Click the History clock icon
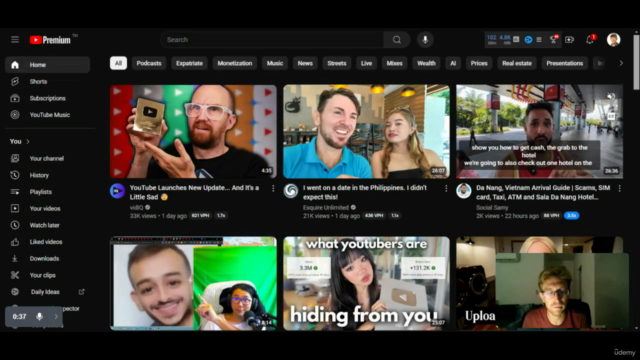Viewport: 640px width, 360px height. click(15, 175)
